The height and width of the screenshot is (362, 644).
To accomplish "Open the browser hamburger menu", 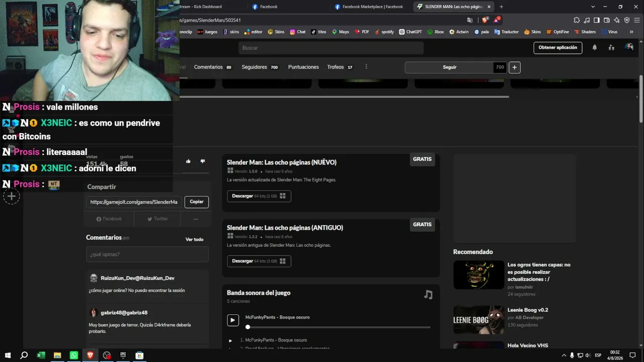I will (x=637, y=20).
